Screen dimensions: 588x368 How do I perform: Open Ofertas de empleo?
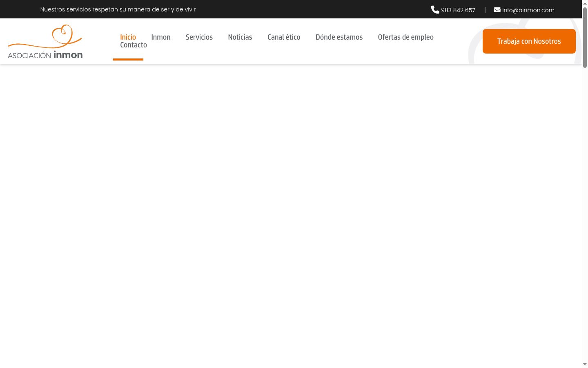pyautogui.click(x=406, y=37)
